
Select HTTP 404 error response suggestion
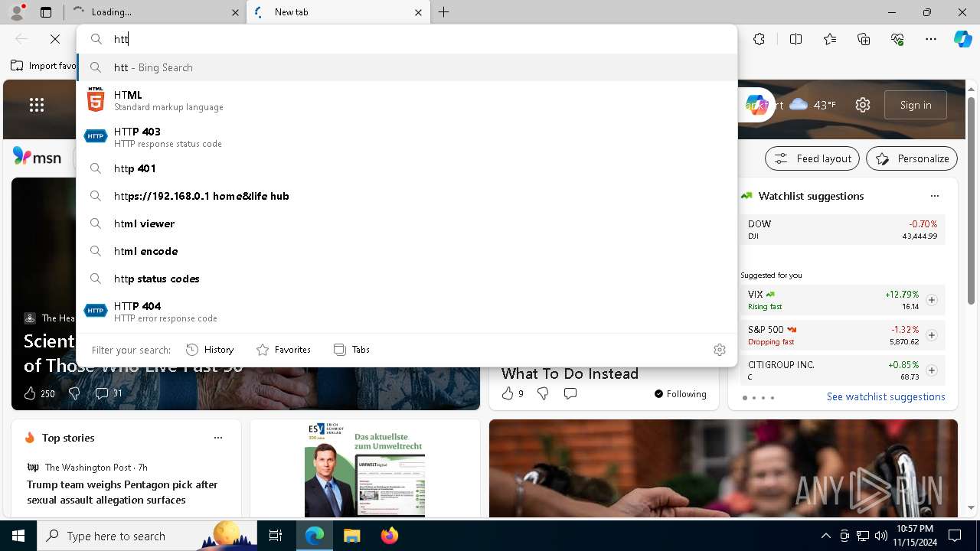(407, 311)
